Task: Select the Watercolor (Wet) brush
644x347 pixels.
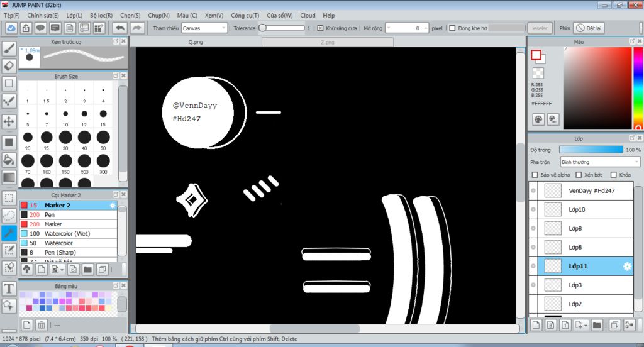Action: tap(68, 234)
